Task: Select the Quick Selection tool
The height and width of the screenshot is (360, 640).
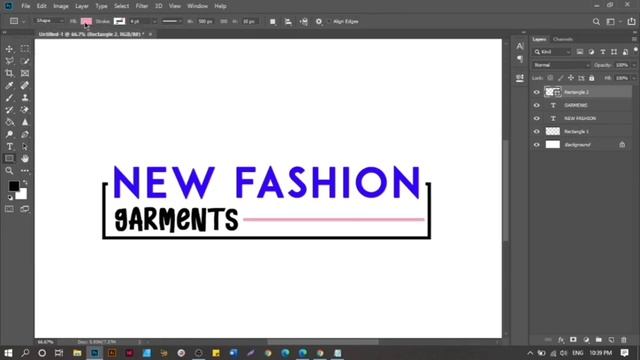Action: point(25,61)
